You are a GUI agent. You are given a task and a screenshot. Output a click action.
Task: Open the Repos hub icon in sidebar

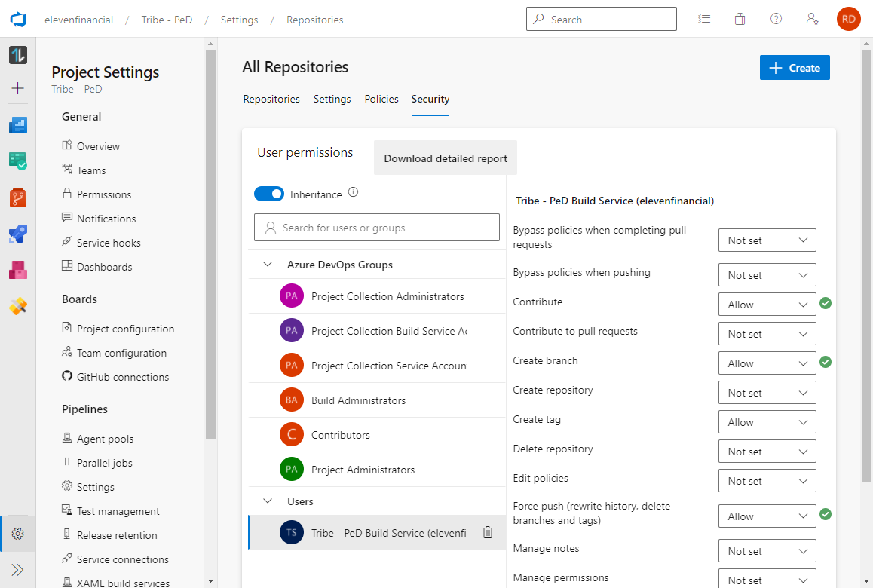point(18,197)
